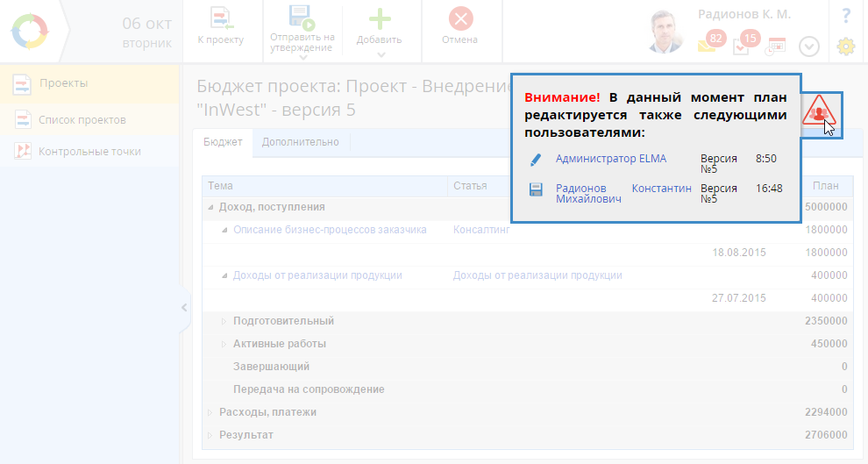Expand the 'Расходы, платежи' row
Viewport: 868px width, 464px height.
[210, 412]
